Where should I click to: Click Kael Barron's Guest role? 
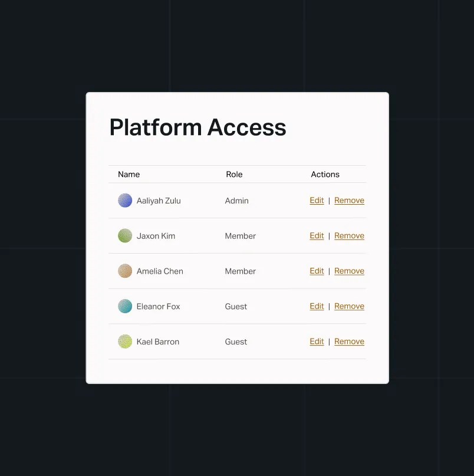coord(236,342)
